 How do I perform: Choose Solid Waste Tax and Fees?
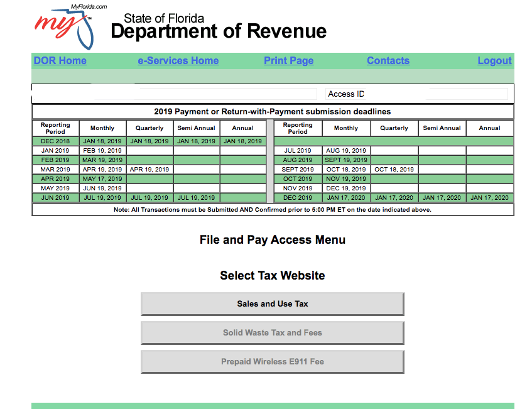coord(273,332)
